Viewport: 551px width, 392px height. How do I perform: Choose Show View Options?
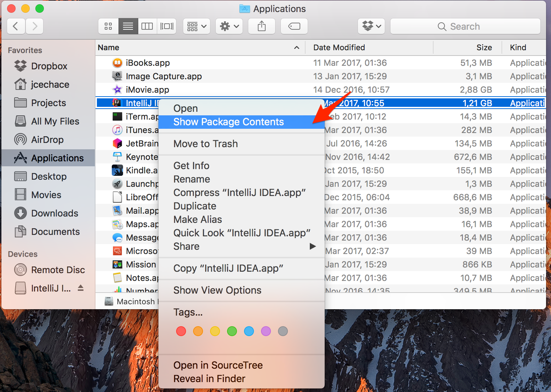pos(242,290)
